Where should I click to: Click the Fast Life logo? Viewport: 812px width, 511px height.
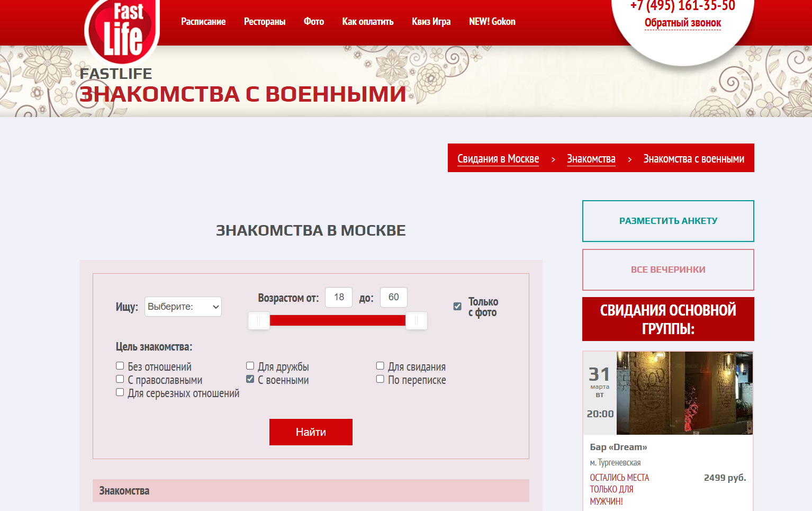click(122, 32)
